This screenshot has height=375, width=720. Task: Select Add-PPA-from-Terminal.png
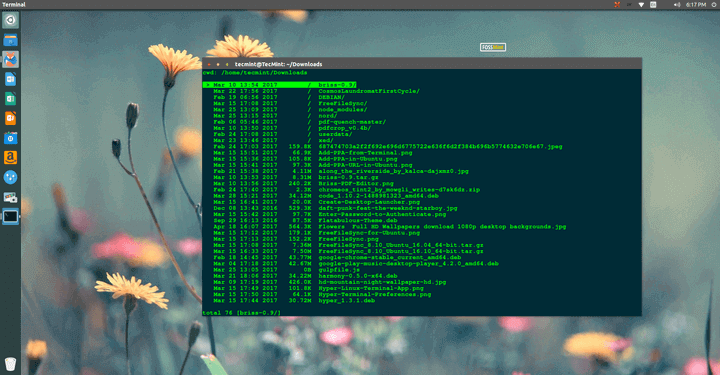pyautogui.click(x=313, y=153)
